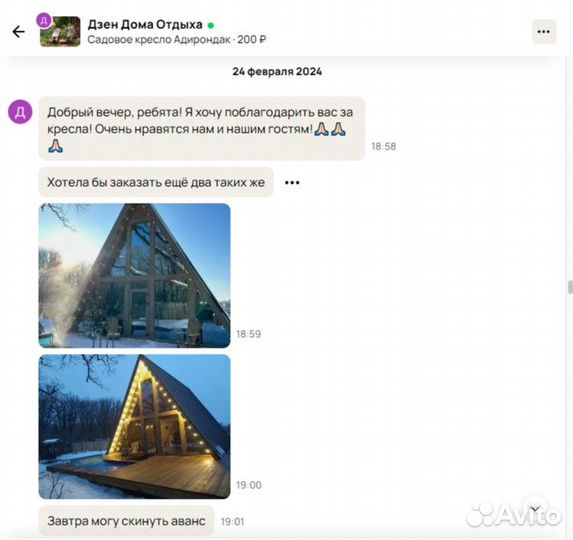This screenshot has height=540, width=573.
Task: Open the daytime A-frame house photo
Action: tap(134, 275)
